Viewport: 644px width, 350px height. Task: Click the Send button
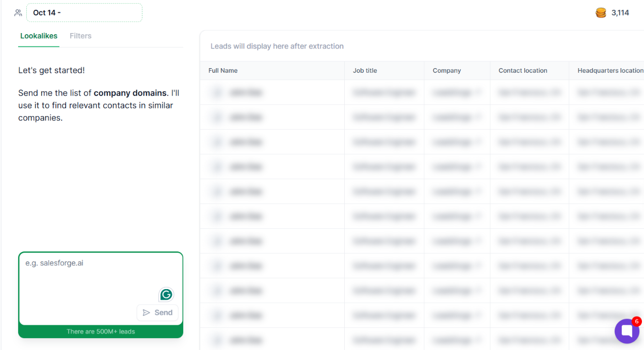point(157,313)
